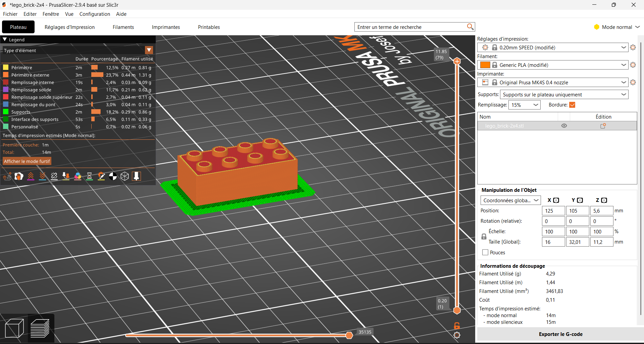Image resolution: width=644 pixels, height=344 pixels.
Task: Click the open padlock on vertical slider
Action: (x=457, y=326)
